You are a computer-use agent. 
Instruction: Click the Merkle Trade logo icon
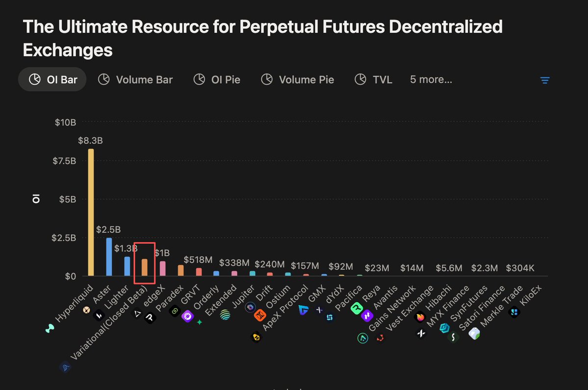coord(474,334)
